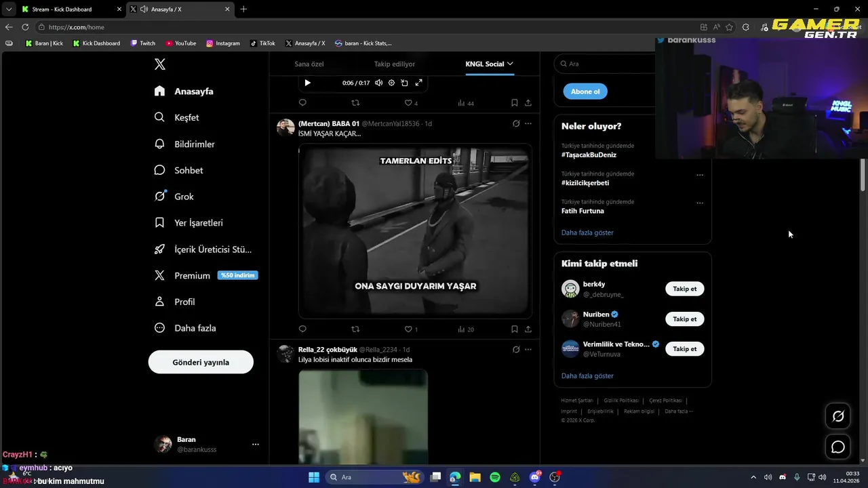Open Fatih Furtuna trend

tap(583, 211)
